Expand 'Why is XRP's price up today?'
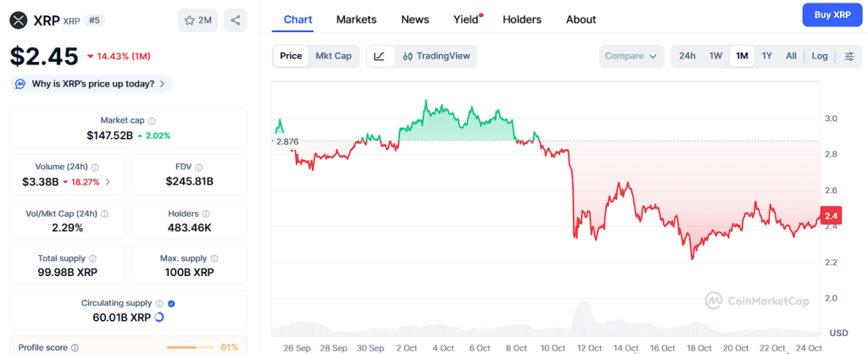Screen dimensions: 868x354 [x=90, y=84]
